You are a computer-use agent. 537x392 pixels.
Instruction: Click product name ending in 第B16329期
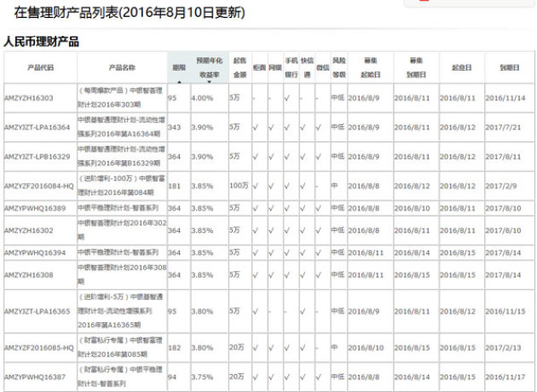[x=122, y=157]
